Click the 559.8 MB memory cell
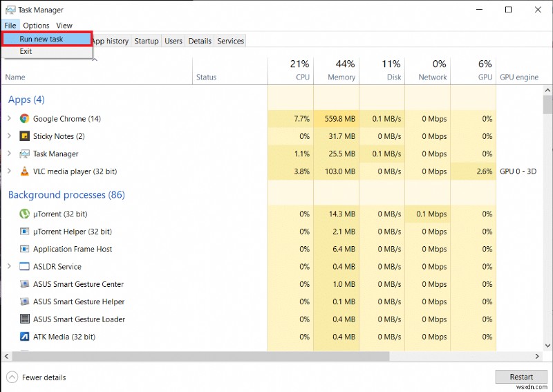This screenshot has height=392, width=553. pyautogui.click(x=336, y=118)
